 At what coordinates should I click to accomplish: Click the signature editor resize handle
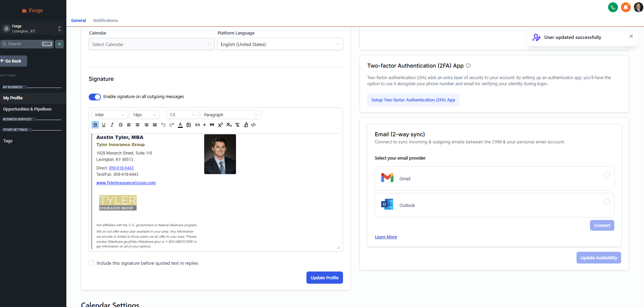pos(338,247)
